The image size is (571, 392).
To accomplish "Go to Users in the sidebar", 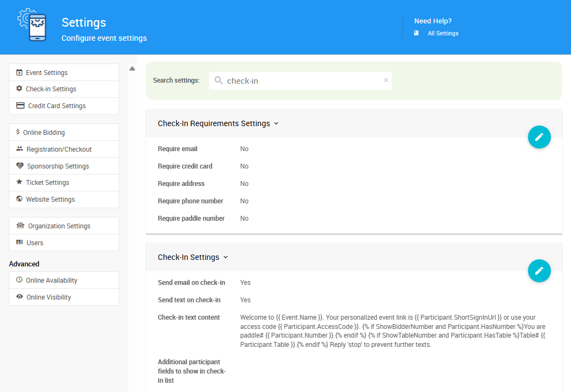I will click(x=35, y=242).
